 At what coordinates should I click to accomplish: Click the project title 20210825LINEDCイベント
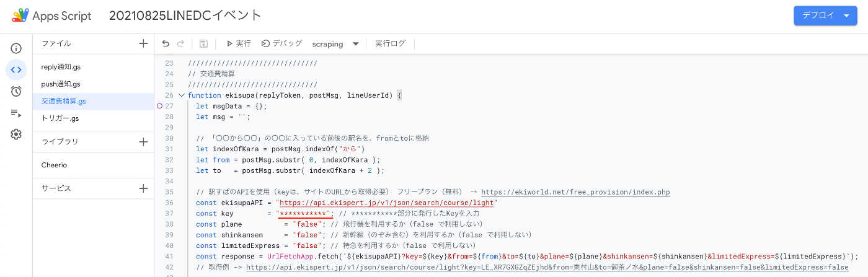185,16
